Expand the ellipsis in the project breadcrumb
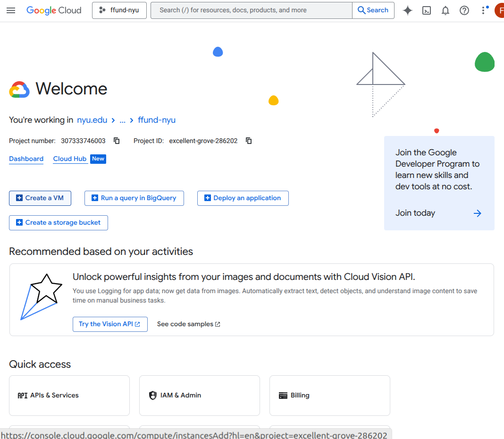 pos(122,120)
